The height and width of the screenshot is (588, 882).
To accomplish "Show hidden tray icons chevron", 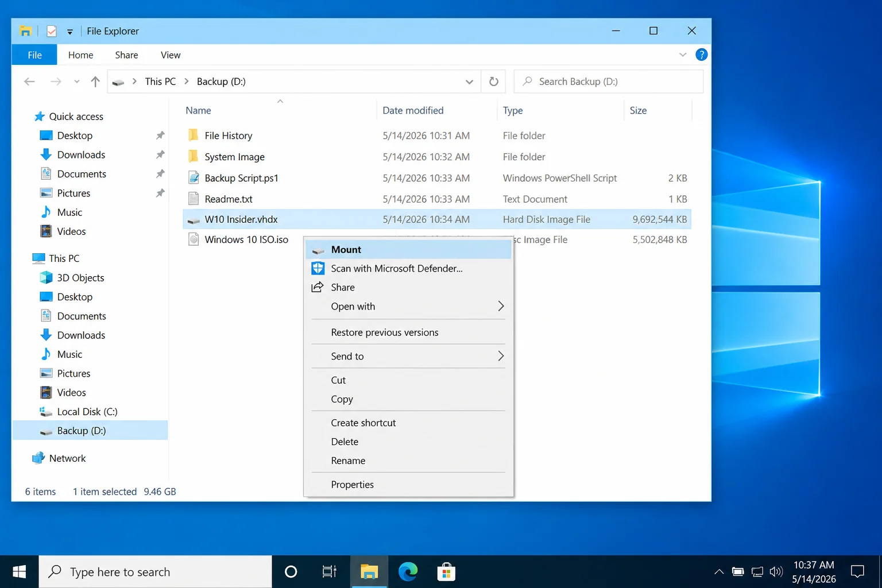I will coord(719,572).
